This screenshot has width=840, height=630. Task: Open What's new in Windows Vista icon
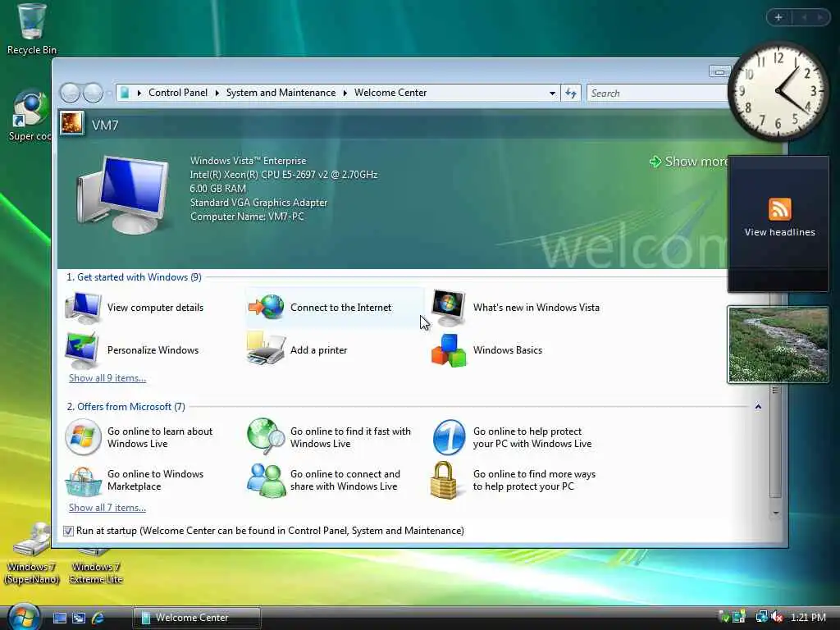click(449, 308)
